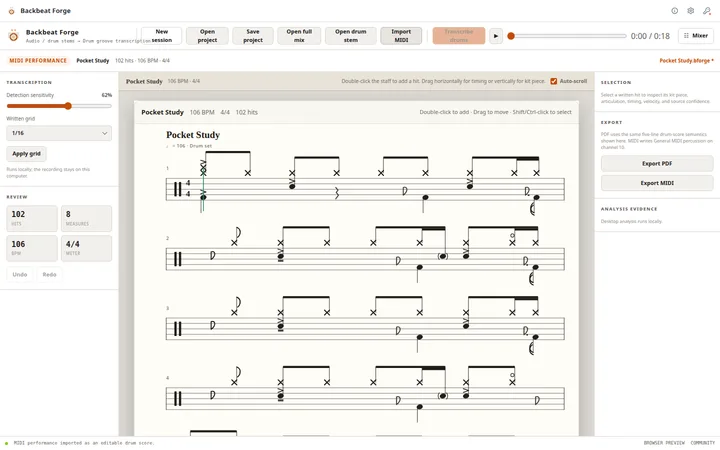
Task: Click the key icon with red dot
Action: pos(707,11)
